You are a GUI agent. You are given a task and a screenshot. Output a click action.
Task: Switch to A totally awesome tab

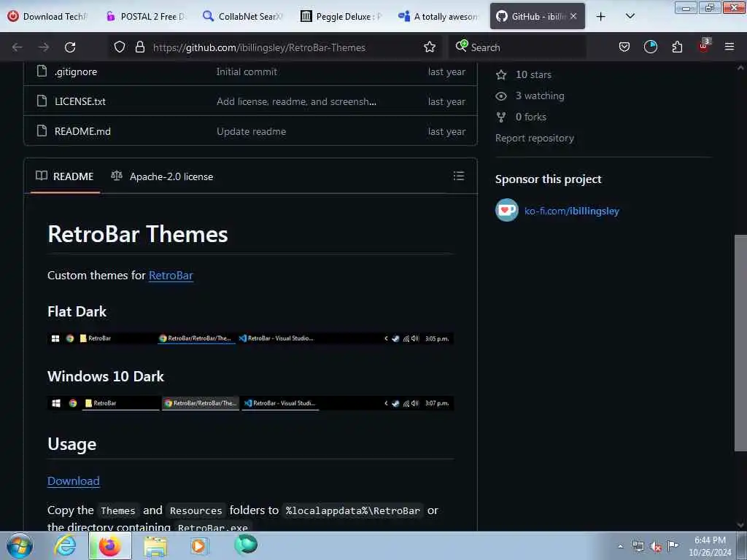(438, 16)
